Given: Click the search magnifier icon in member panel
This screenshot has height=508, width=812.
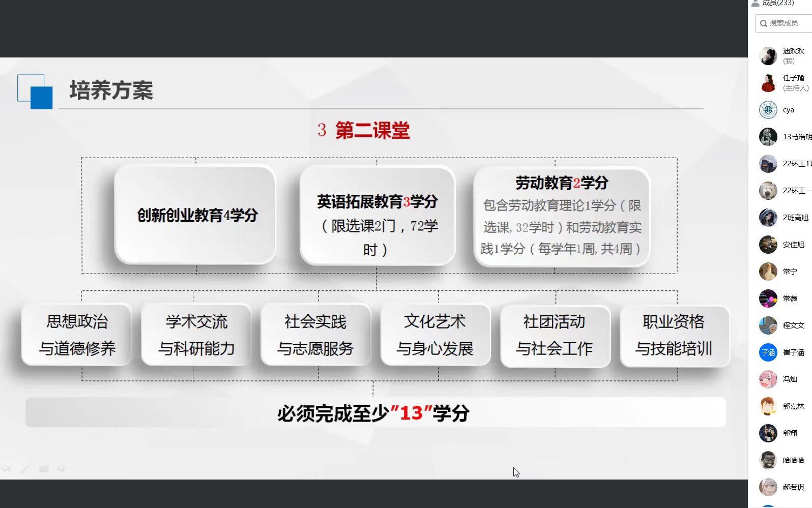Looking at the screenshot, I should (763, 23).
